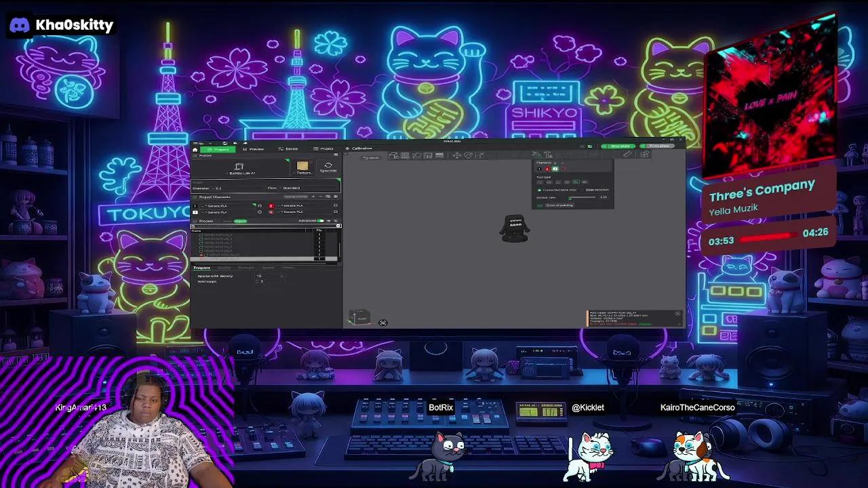Open the Strength settings tab
This screenshot has height=488, width=868.
pos(245,268)
